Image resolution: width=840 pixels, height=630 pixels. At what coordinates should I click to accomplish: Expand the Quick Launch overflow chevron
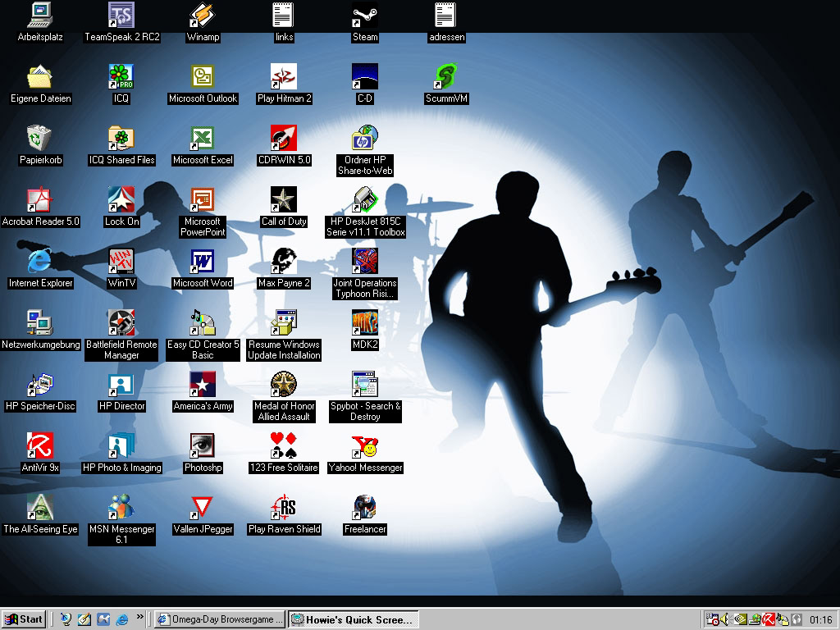(x=139, y=617)
